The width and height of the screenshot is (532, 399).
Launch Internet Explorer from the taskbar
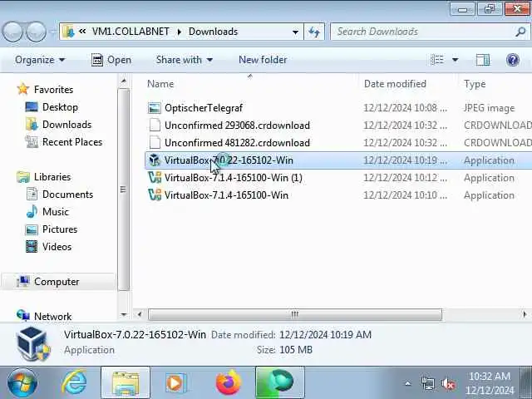[x=74, y=382]
